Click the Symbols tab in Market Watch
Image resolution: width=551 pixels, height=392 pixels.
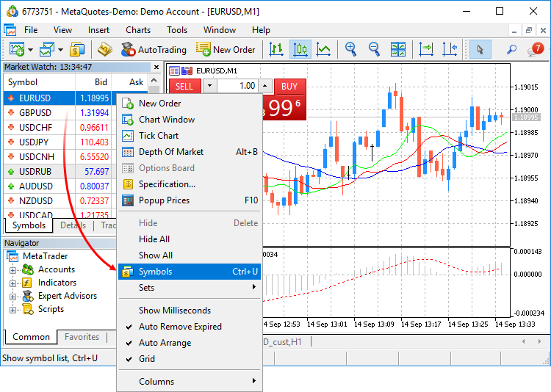pos(29,225)
